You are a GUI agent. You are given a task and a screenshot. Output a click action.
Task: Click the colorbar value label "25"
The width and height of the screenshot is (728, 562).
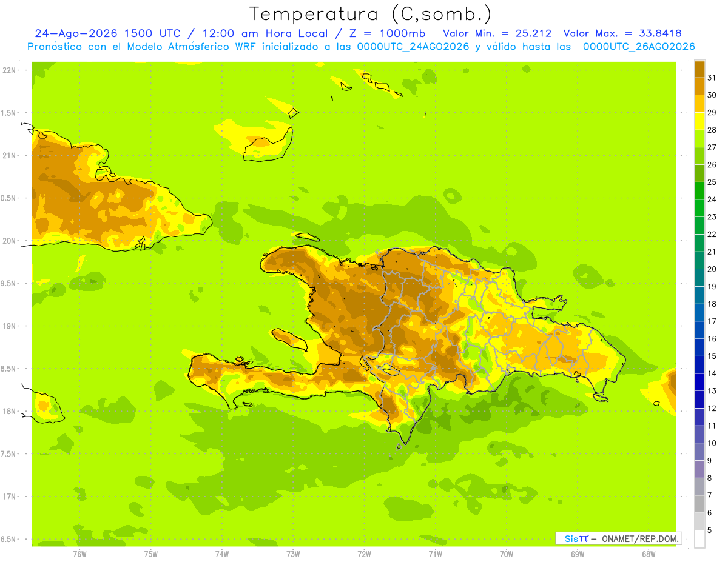(x=712, y=182)
